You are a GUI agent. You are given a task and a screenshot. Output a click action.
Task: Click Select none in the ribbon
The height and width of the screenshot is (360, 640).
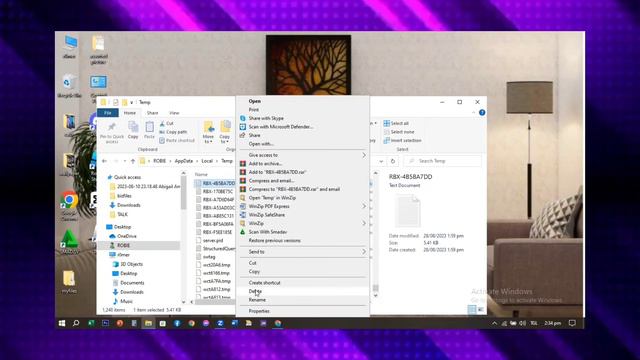point(399,132)
